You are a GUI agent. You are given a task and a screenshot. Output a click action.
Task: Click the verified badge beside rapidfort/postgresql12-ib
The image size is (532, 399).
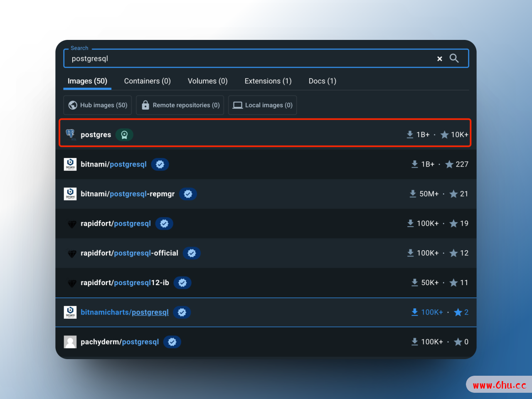click(182, 283)
